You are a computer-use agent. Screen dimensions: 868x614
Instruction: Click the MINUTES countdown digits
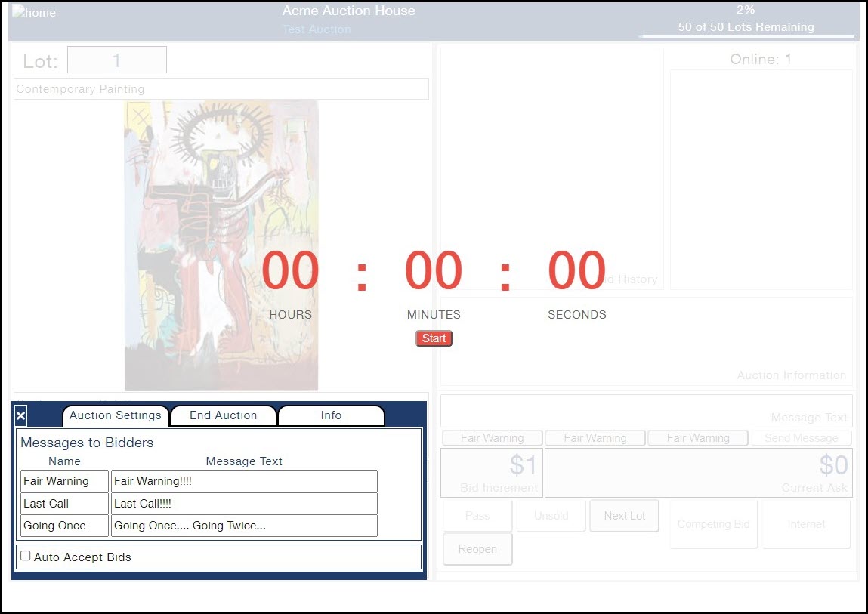434,270
